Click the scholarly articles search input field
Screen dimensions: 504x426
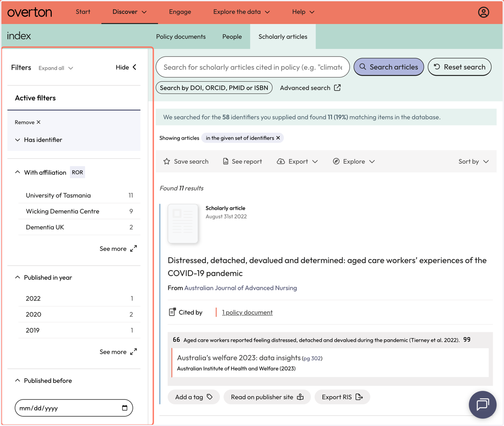pos(253,67)
